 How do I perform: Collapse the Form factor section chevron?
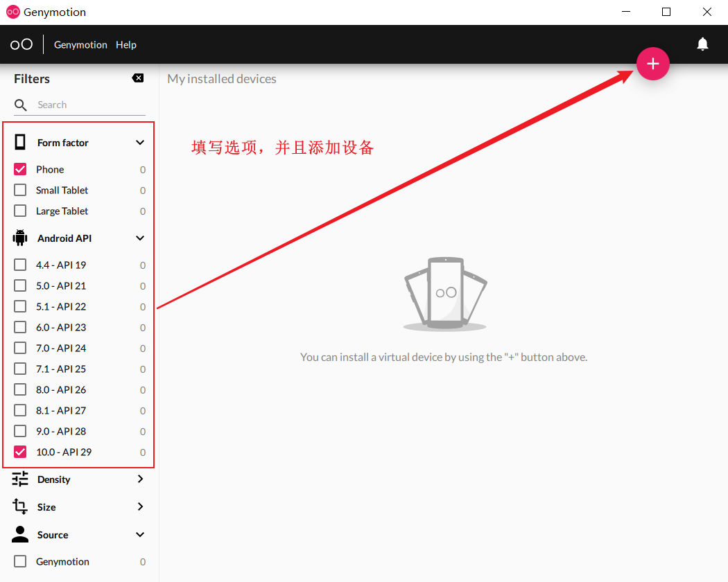[140, 143]
